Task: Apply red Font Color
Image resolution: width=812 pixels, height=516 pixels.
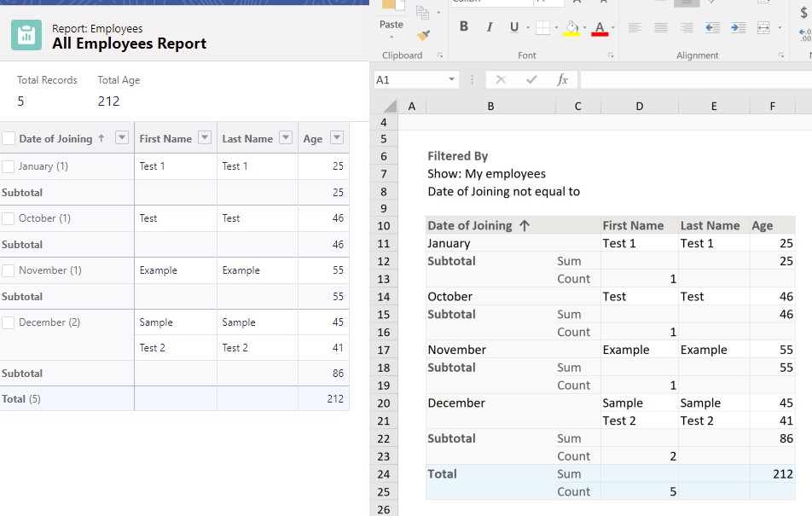Action: (x=600, y=28)
